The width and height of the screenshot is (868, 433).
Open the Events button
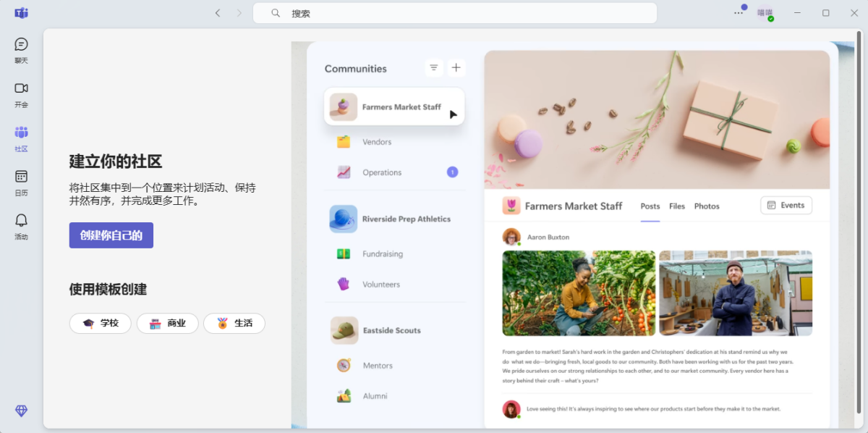[786, 205]
